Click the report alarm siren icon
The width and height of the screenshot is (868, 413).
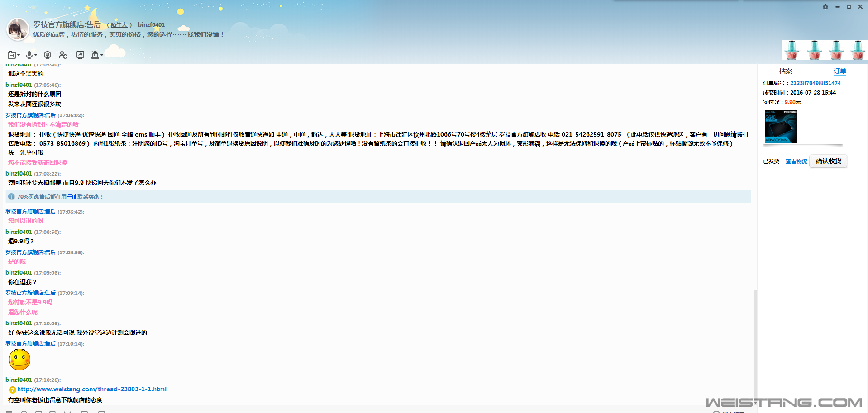click(x=95, y=55)
